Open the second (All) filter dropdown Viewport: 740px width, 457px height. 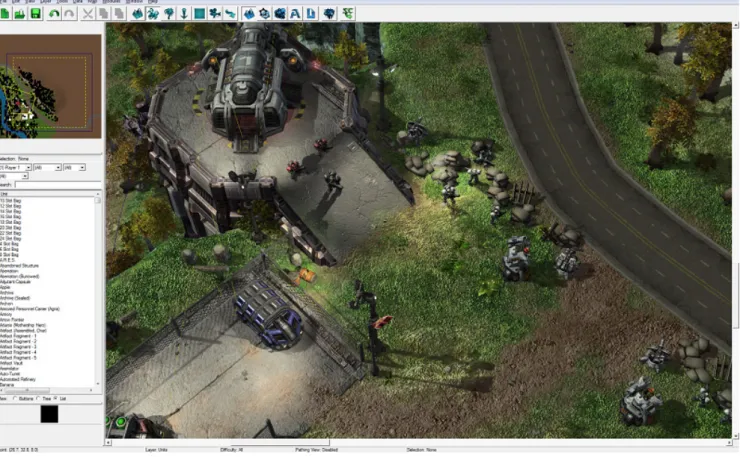(x=47, y=168)
